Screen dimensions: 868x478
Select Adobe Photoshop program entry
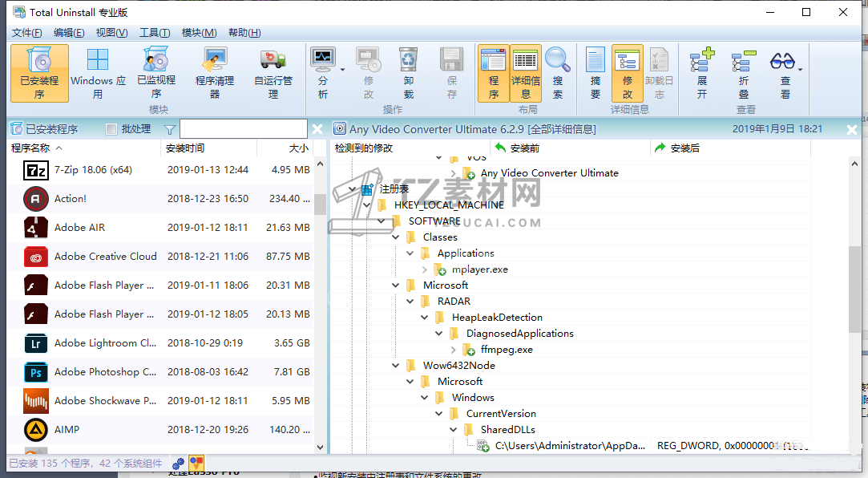(160, 371)
